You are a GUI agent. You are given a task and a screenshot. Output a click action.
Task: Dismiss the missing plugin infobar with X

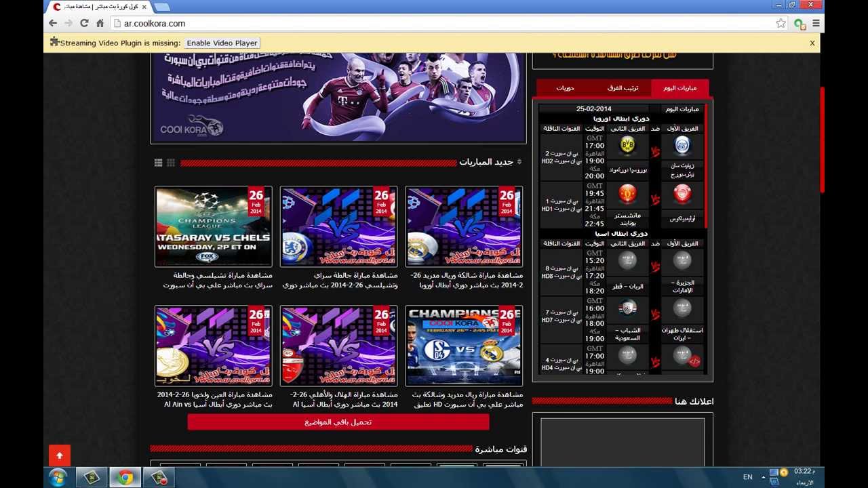coord(812,43)
